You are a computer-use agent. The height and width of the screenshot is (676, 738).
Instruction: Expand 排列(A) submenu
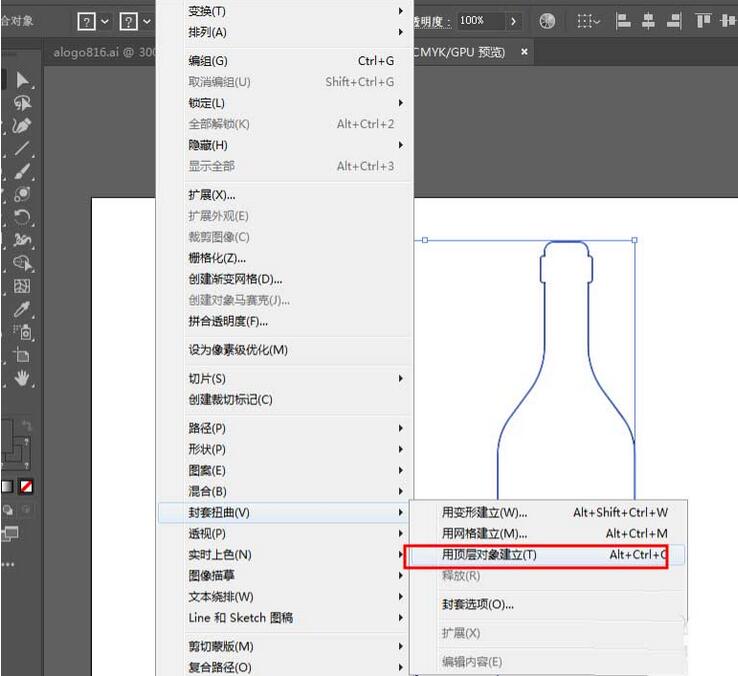coord(285,32)
